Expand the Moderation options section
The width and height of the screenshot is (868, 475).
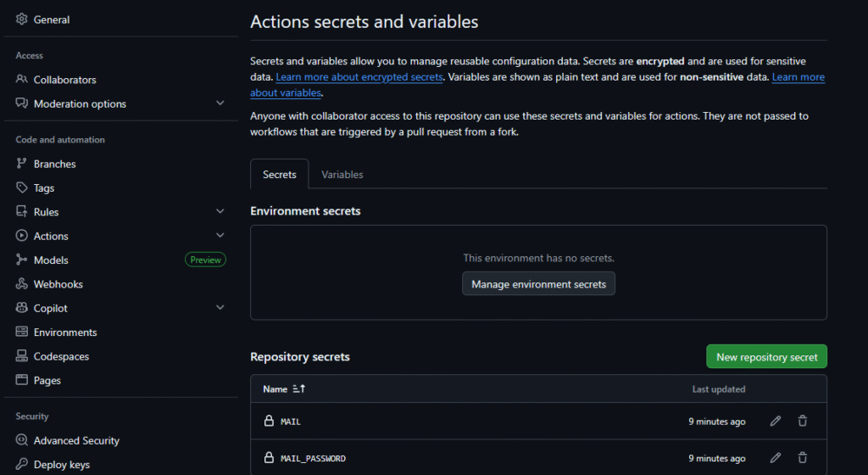click(220, 103)
